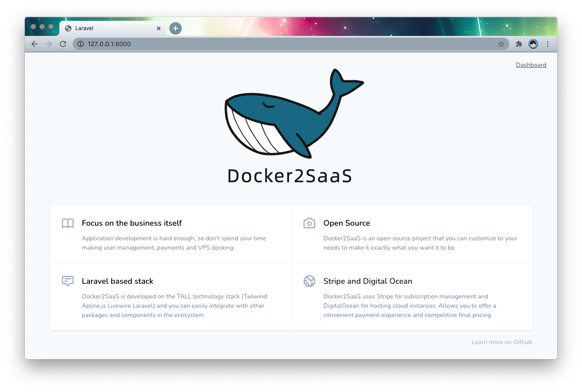Click the paragraph starting 'Application development is hard'
The height and width of the screenshot is (392, 582).
174,243
